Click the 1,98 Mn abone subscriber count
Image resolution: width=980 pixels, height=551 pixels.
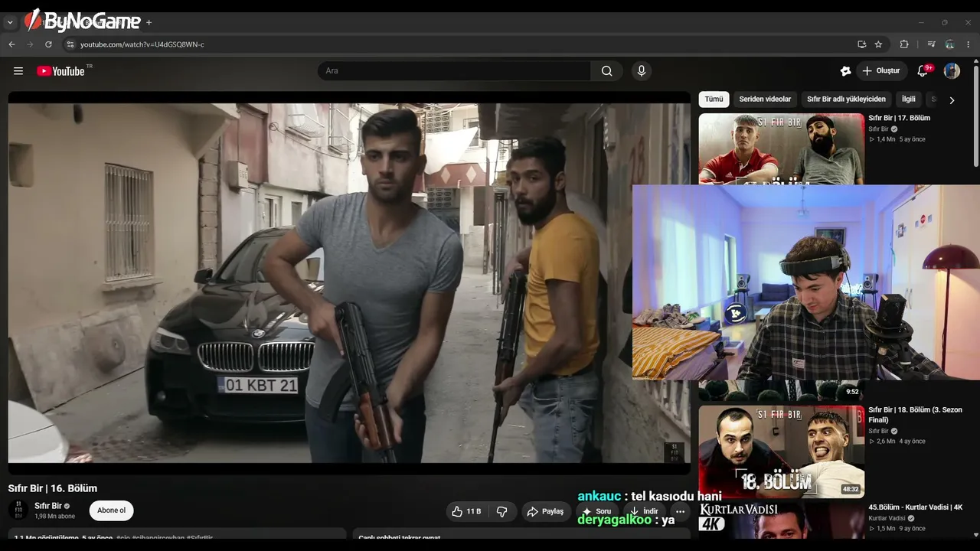point(55,517)
